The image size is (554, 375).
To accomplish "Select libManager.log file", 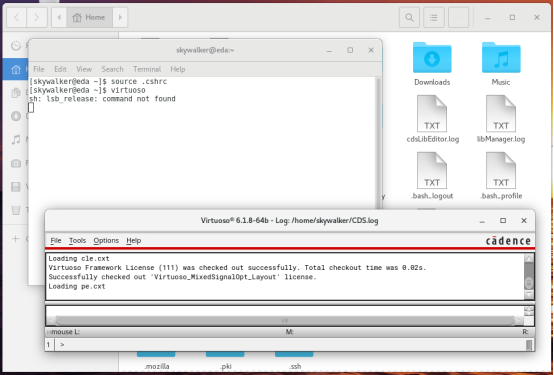I will 501,119.
